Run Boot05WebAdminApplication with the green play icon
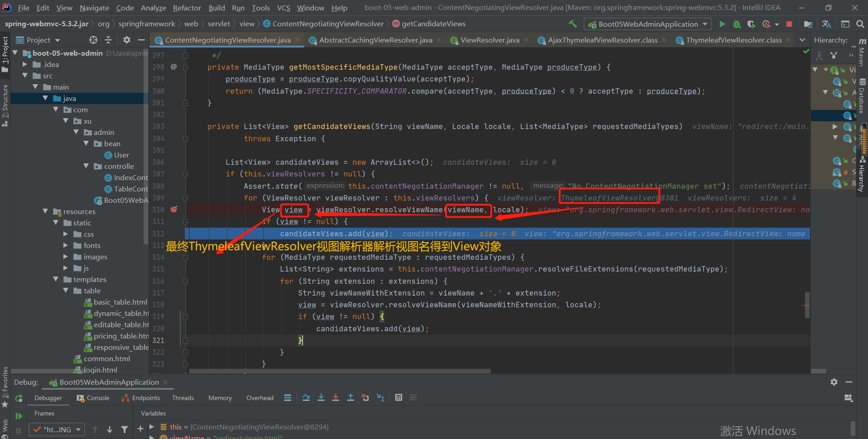Screen dimensions: 868x439 point(722,24)
